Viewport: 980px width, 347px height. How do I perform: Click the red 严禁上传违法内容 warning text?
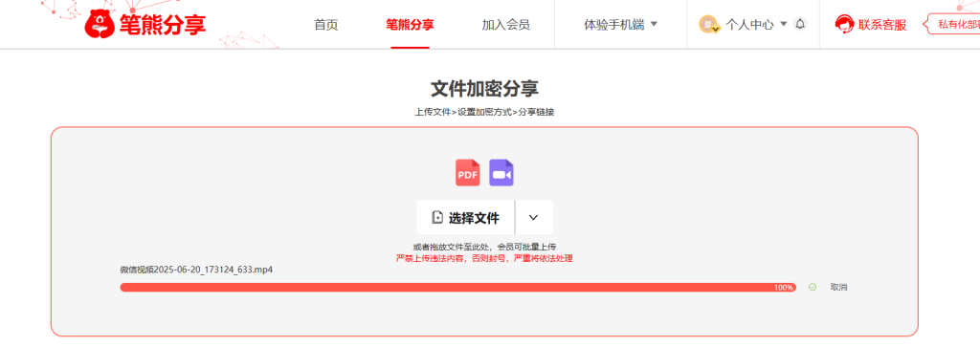click(x=484, y=258)
